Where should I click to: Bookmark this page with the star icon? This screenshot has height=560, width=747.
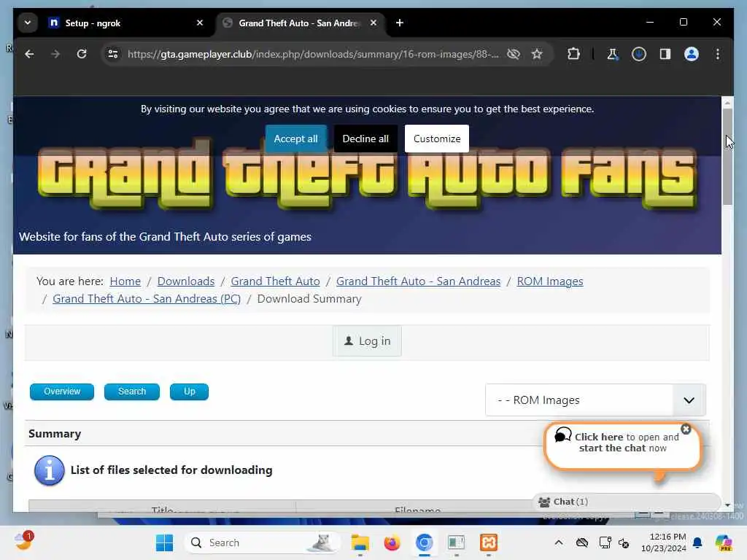click(x=537, y=54)
